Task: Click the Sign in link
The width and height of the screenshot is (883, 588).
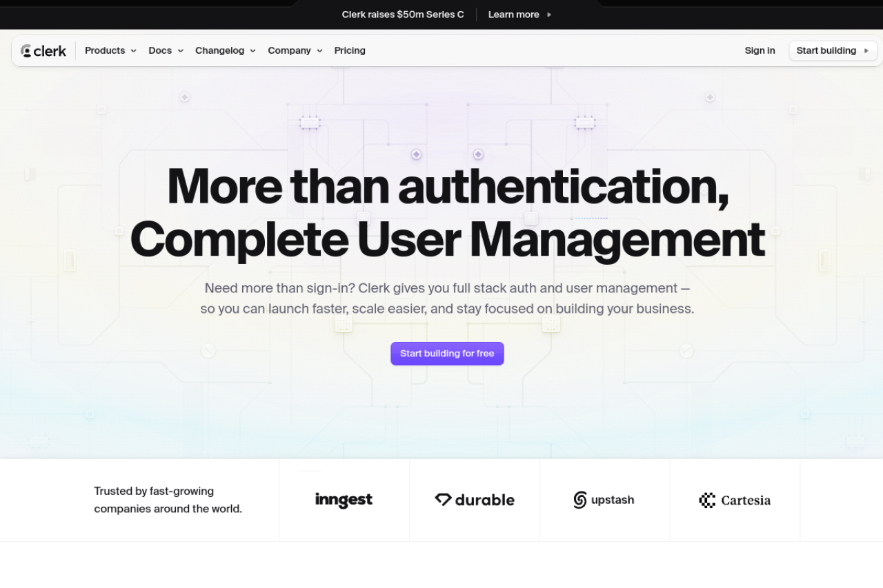Action: 760,50
